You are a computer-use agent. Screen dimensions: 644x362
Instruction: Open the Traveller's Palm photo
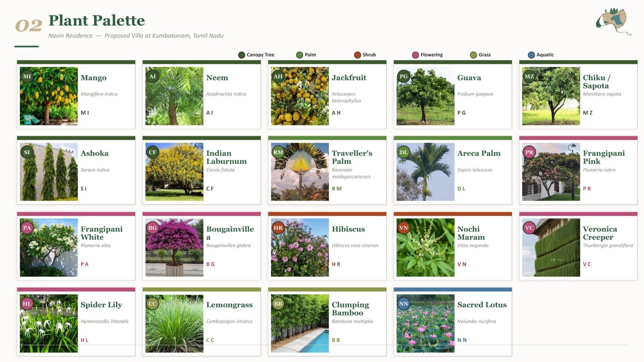click(300, 172)
